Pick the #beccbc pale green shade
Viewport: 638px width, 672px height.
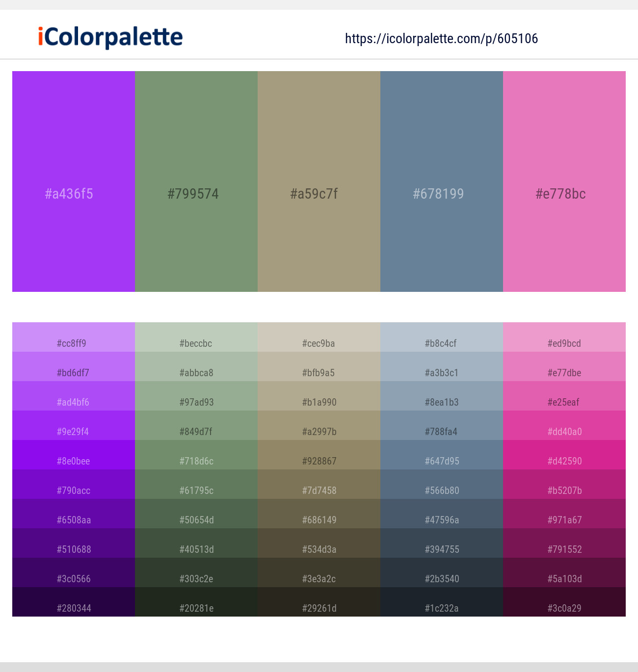(x=196, y=337)
